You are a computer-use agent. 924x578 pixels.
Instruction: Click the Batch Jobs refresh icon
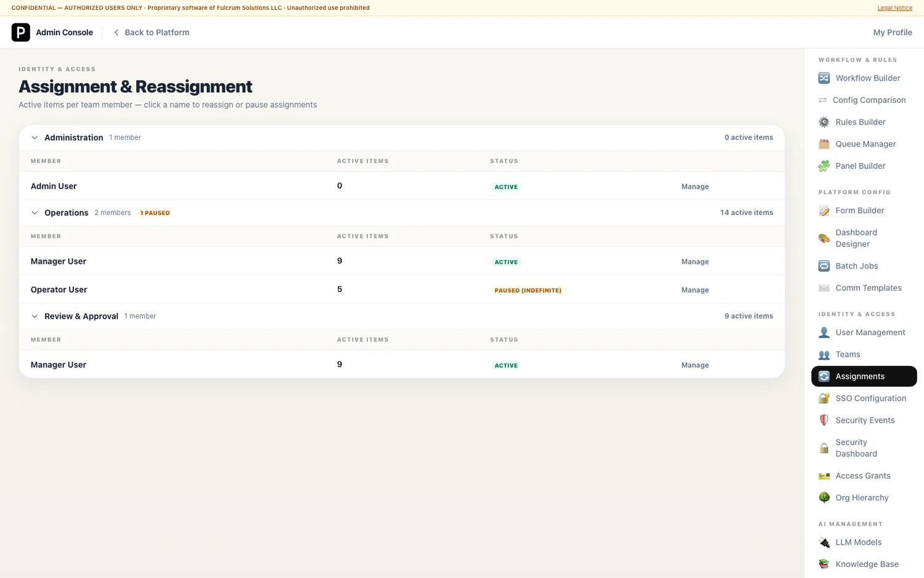pos(824,266)
